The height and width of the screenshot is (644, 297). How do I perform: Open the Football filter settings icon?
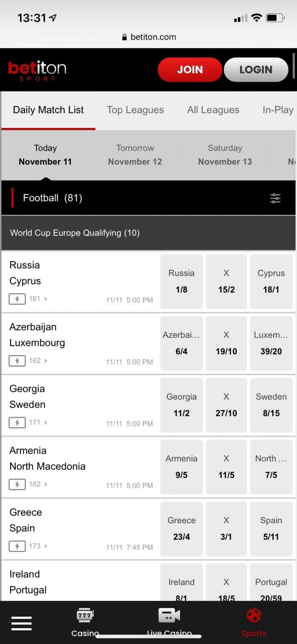click(275, 198)
